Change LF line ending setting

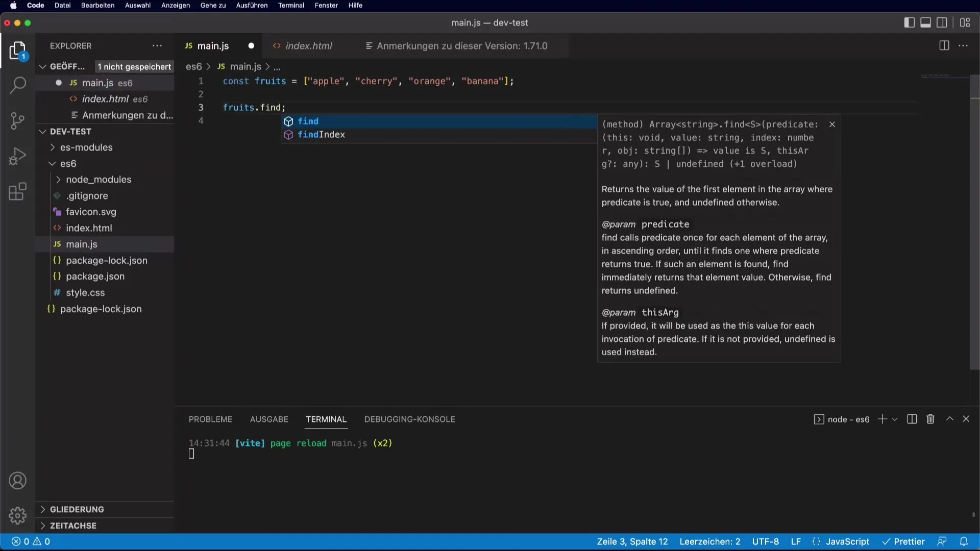796,541
